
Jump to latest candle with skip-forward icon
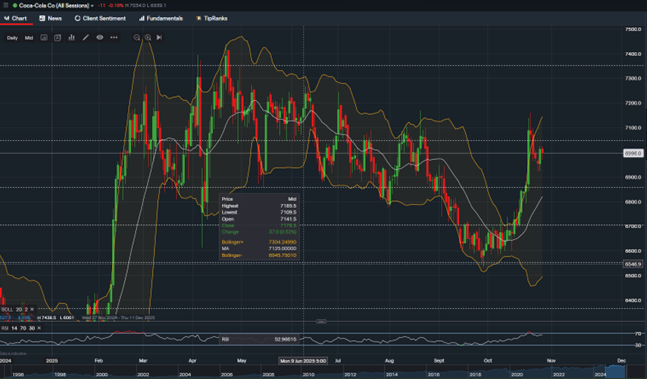[x=159, y=38]
